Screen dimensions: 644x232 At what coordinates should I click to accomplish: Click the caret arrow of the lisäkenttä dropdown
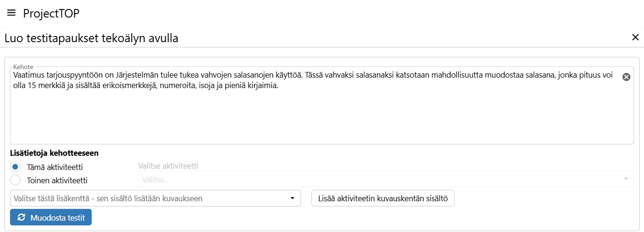(292, 198)
